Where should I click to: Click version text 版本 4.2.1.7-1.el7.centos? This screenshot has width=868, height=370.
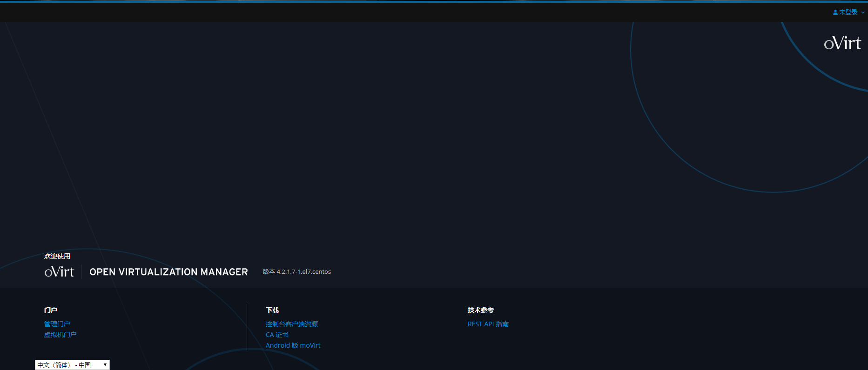[297, 272]
